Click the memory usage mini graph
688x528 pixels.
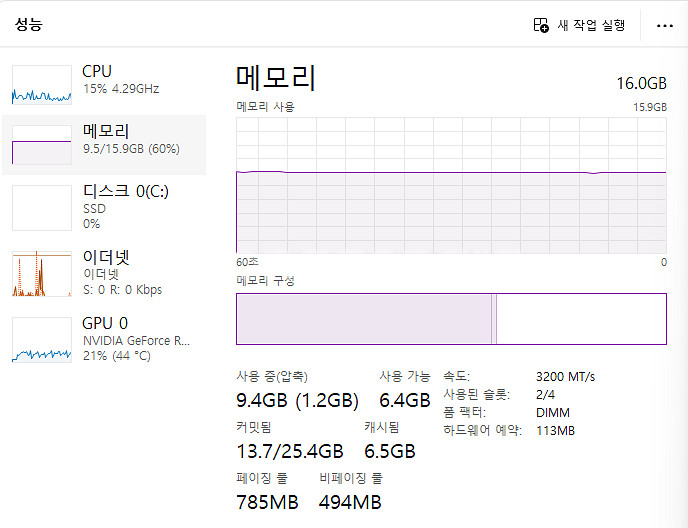[x=42, y=145]
